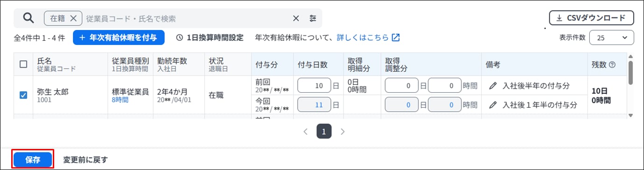Click the 2年4か月 tenure cell
The height and width of the screenshot is (170, 644).
click(172, 92)
